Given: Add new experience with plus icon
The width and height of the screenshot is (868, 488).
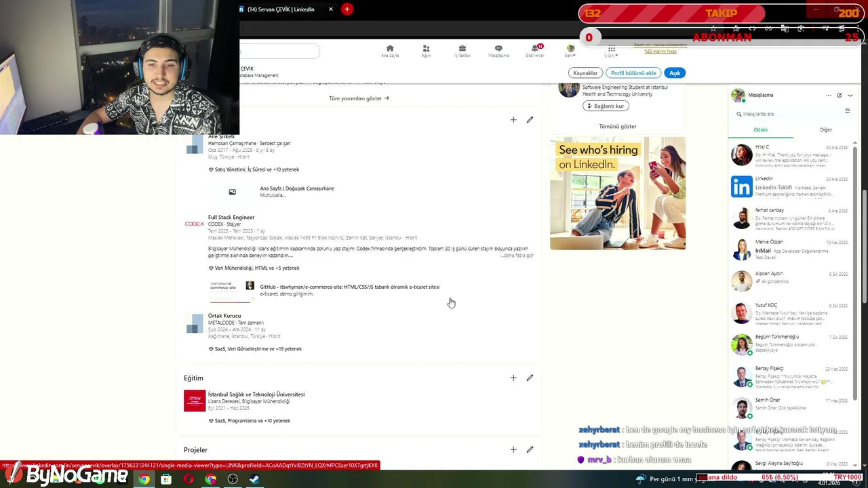Looking at the screenshot, I should [x=513, y=120].
